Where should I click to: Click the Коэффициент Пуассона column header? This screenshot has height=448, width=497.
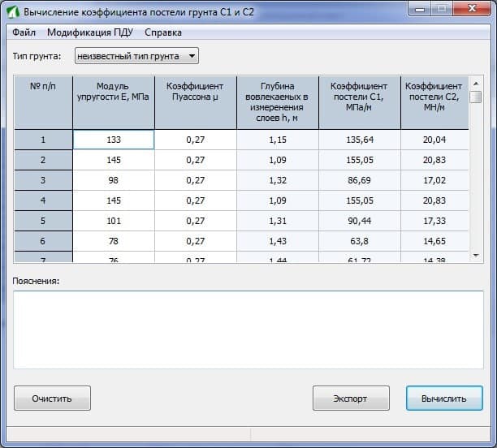[x=196, y=102]
